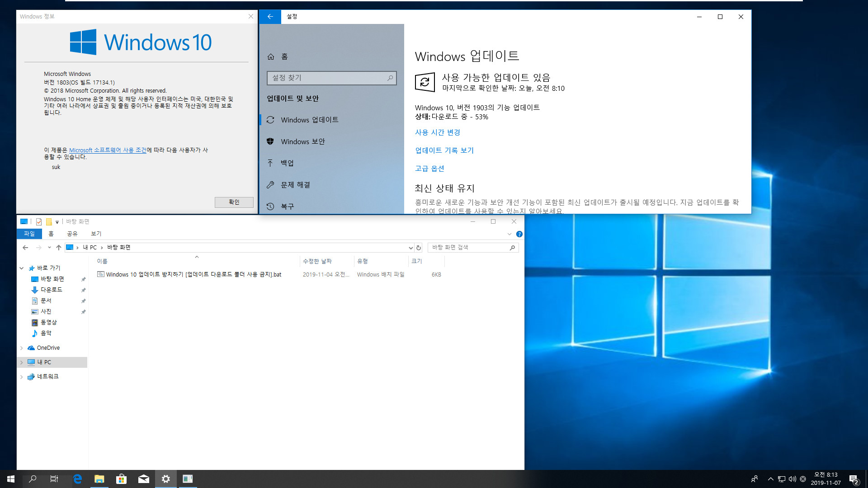Open Windows Start menu
Viewport: 868px width, 488px height.
(11, 479)
